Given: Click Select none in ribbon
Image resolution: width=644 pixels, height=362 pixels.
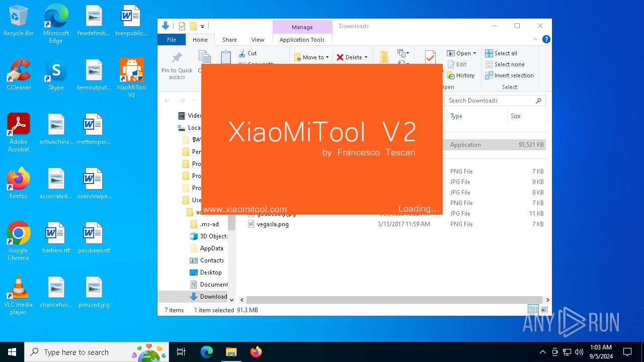Looking at the screenshot, I should [505, 64].
